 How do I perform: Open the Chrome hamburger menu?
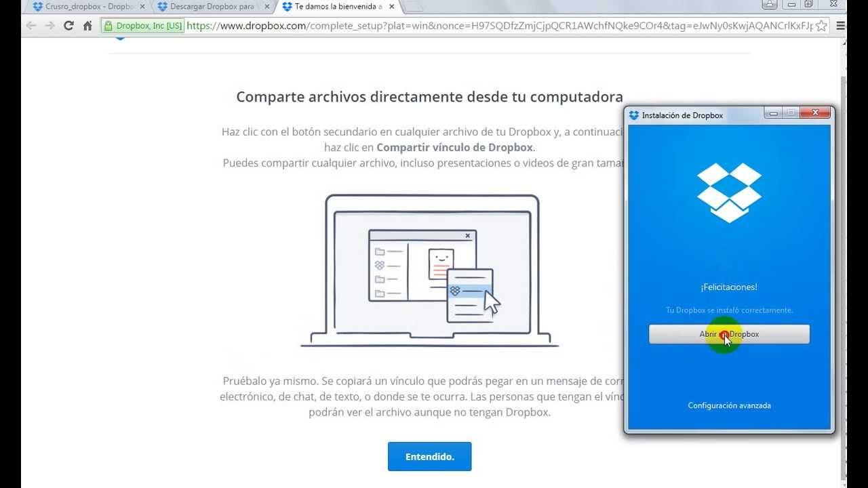[x=842, y=26]
